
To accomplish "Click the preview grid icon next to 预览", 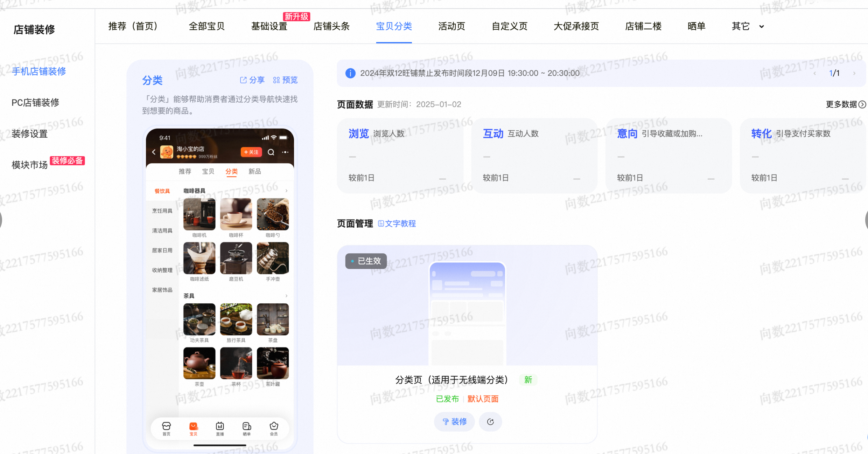I will tap(276, 80).
